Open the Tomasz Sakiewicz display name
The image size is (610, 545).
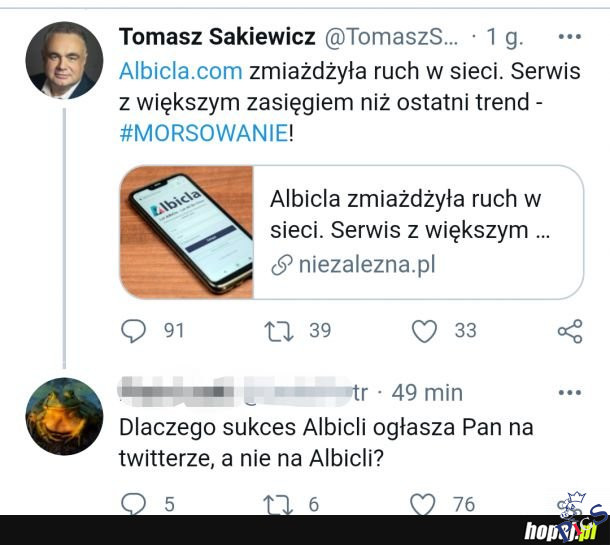point(217,37)
